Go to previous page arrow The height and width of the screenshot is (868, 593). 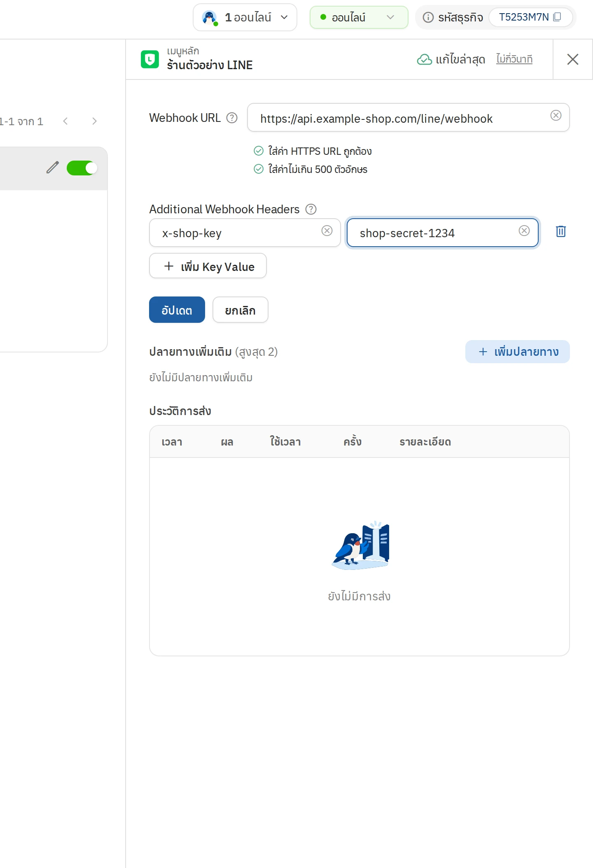(65, 121)
